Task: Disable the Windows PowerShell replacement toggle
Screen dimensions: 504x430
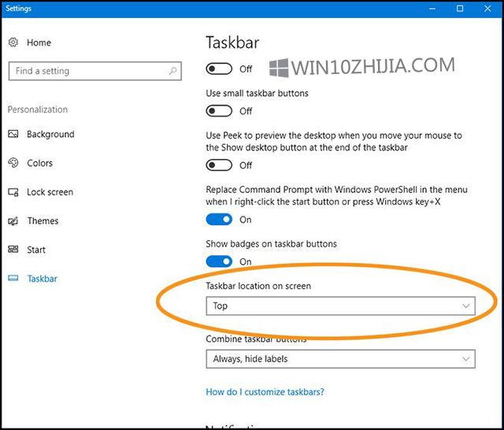Action: tap(219, 220)
